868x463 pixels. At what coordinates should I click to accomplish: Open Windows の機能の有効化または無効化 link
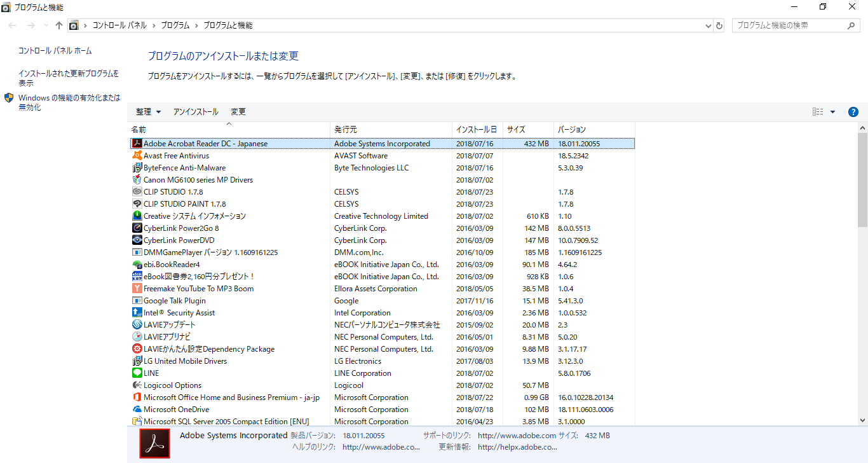click(69, 102)
